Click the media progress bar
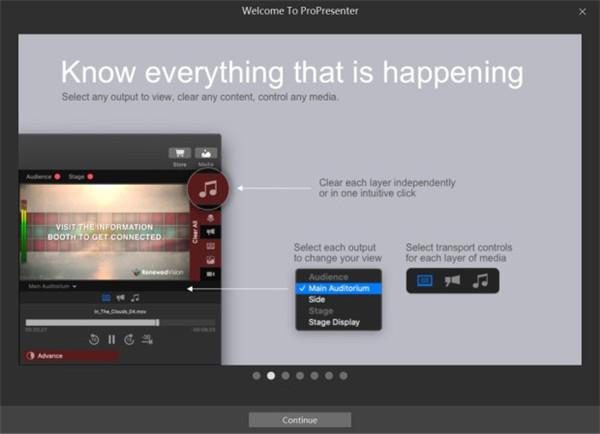 [x=120, y=323]
